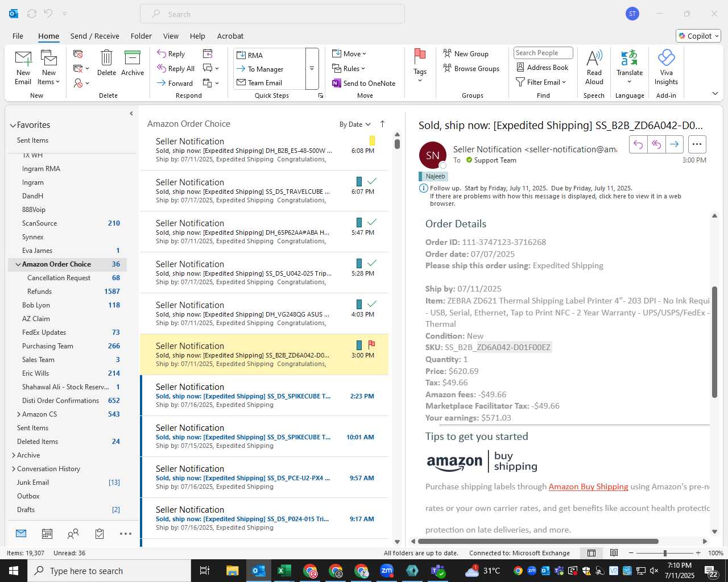Expand the Quick Steps gallery

(x=312, y=68)
